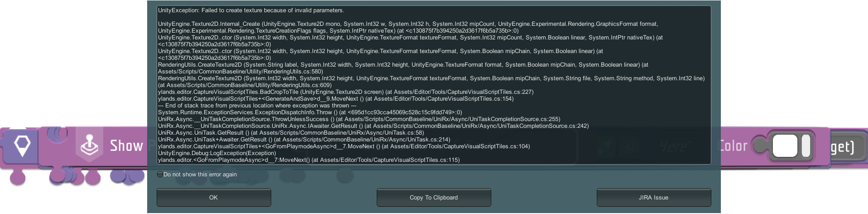Viewport: 868px width, 214px height.
Task: Select the joystick icon on the Show block
Action: tap(89, 145)
